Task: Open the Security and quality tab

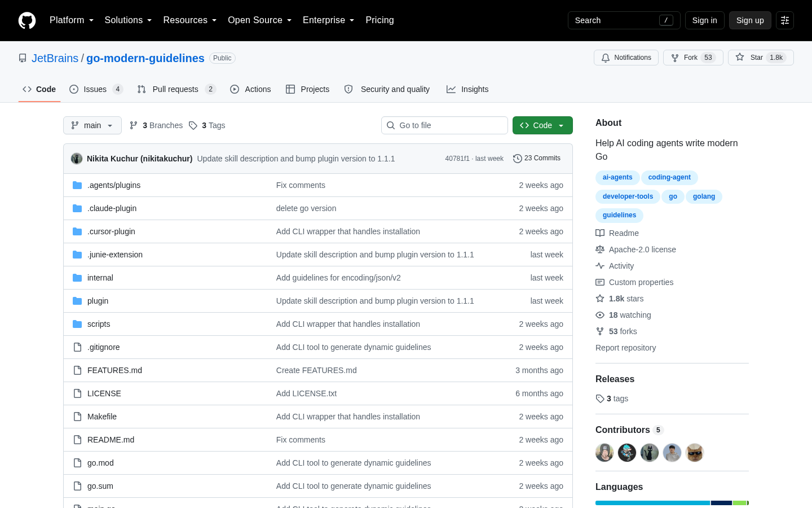Action: tap(387, 89)
